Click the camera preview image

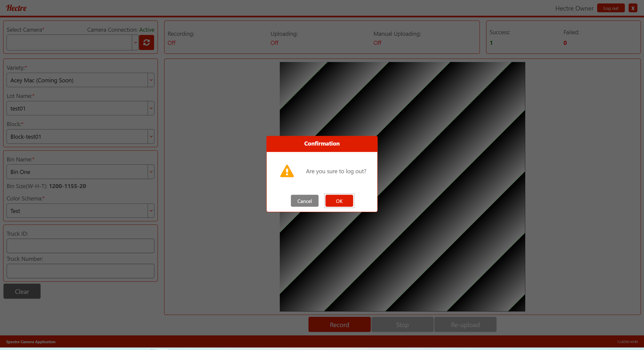click(402, 187)
